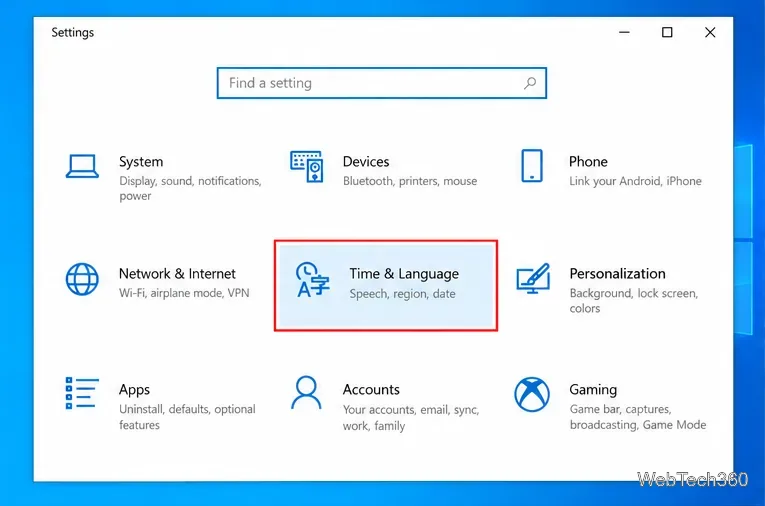This screenshot has width=765, height=506.
Task: Click 'Link your Android, iPhone' description
Action: (635, 181)
